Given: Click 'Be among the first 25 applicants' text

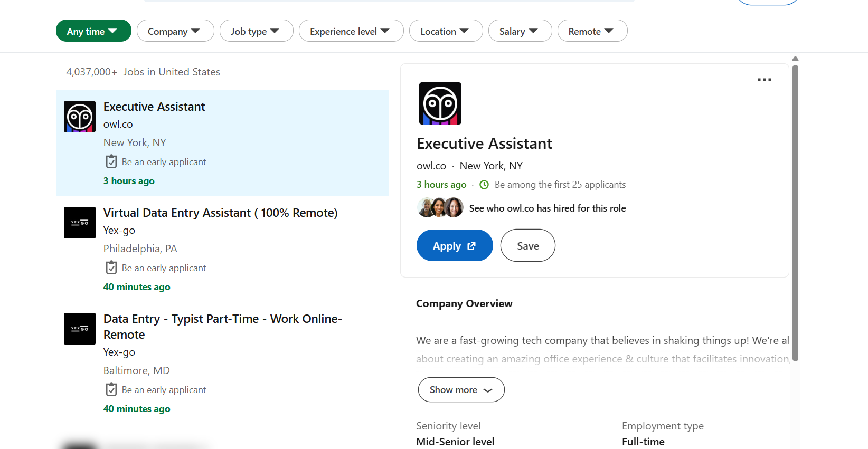Looking at the screenshot, I should 560,185.
